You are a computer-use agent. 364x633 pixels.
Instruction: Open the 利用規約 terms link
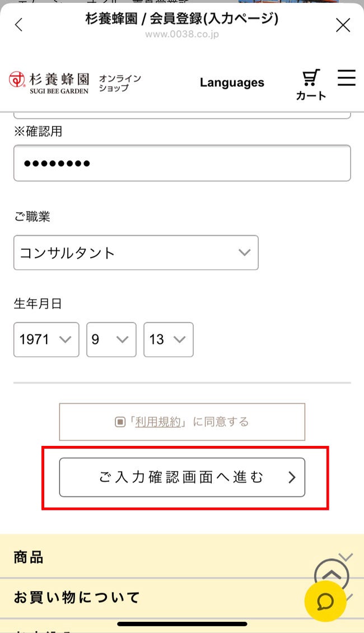coord(158,422)
